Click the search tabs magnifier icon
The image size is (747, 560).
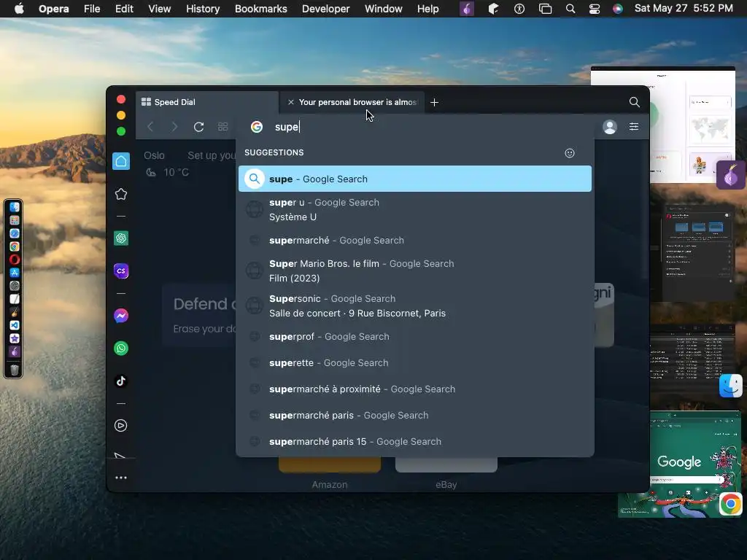click(x=634, y=102)
